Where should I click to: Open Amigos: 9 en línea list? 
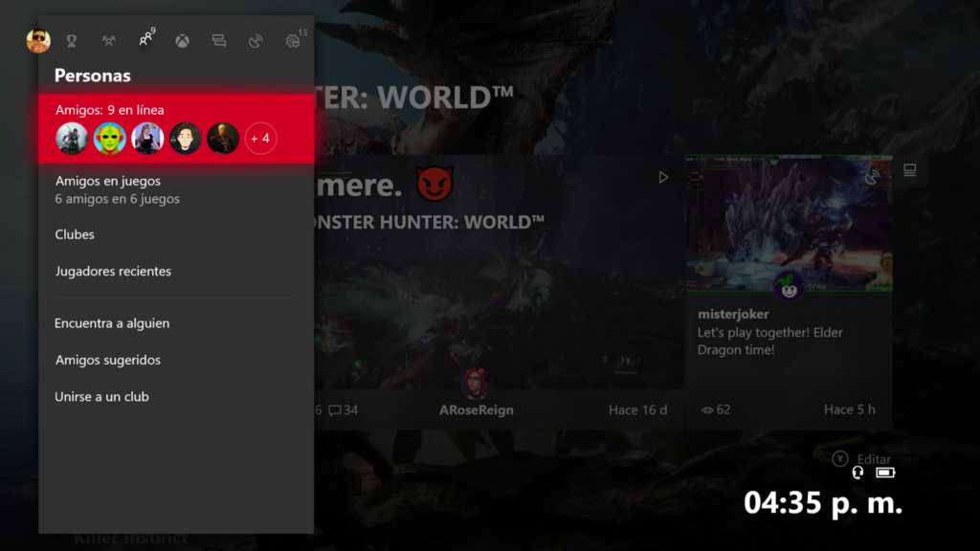(x=109, y=110)
